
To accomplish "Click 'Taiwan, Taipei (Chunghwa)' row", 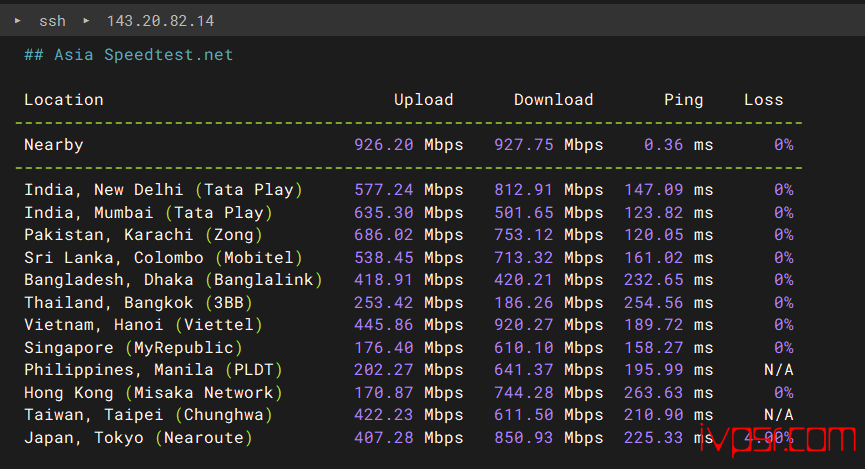I will [x=148, y=415].
